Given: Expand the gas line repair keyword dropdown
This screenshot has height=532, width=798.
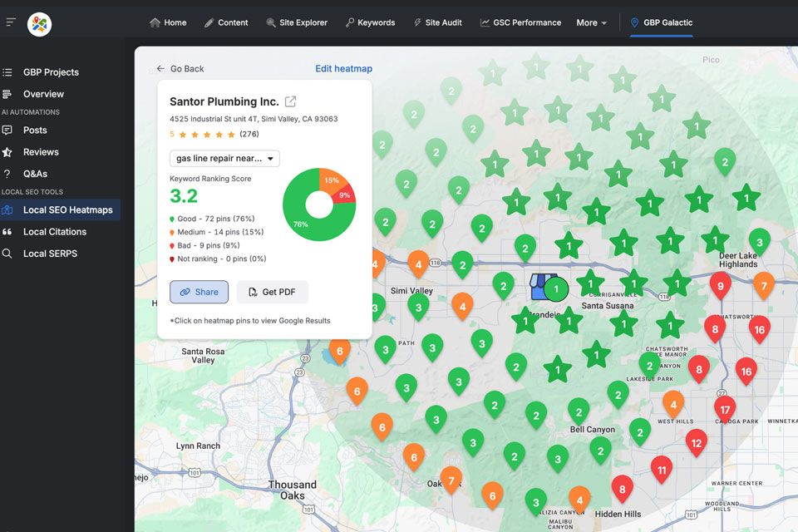Looking at the screenshot, I should (224, 158).
